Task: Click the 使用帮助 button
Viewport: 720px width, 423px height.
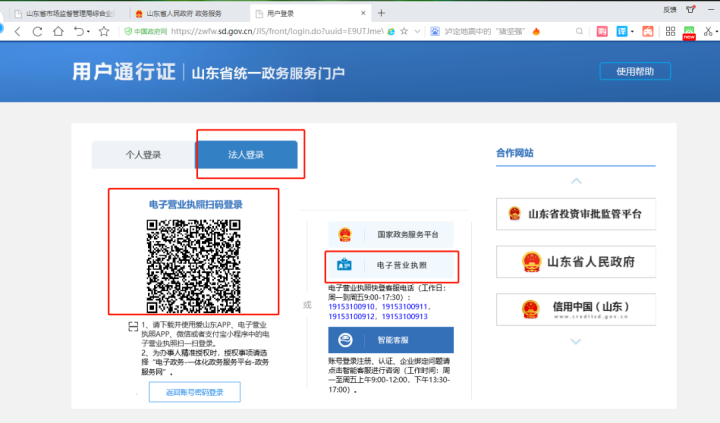Action: click(635, 71)
